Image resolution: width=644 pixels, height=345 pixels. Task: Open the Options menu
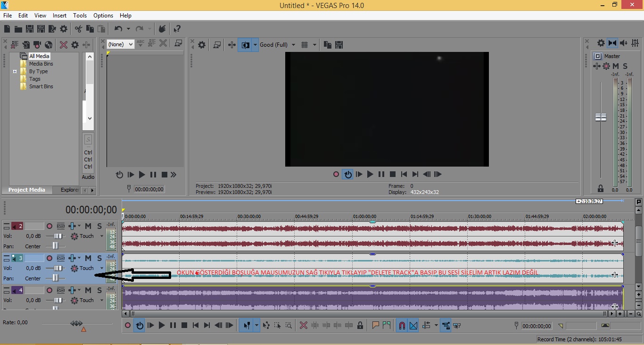click(x=103, y=16)
